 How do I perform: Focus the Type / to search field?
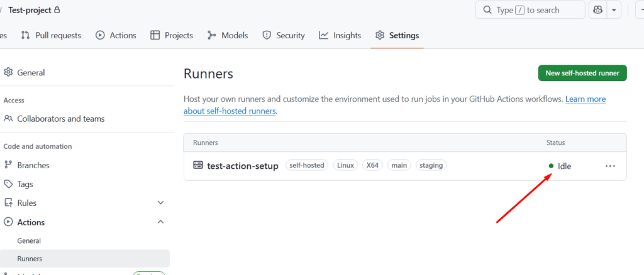pos(530,10)
